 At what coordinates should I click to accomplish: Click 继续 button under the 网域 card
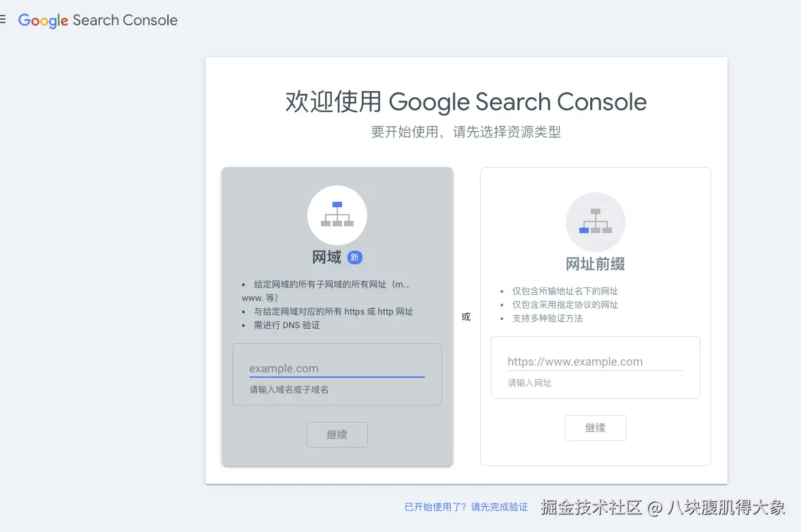pos(337,434)
